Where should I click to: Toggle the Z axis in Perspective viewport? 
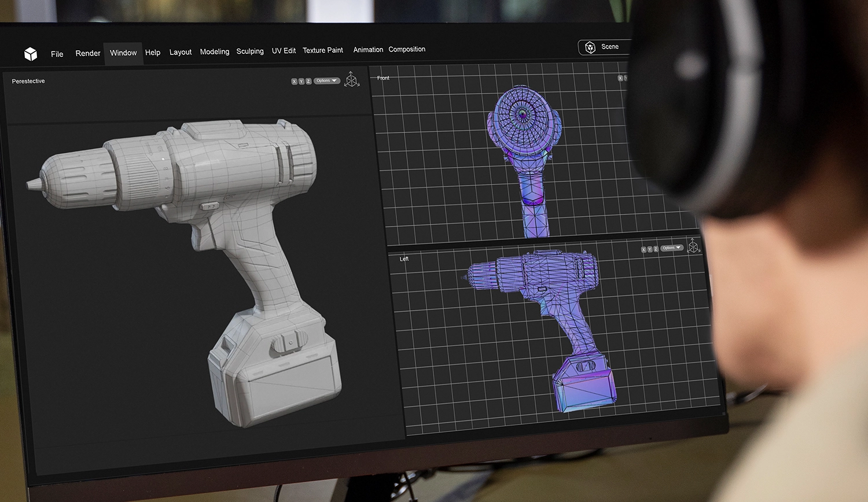[x=308, y=82]
